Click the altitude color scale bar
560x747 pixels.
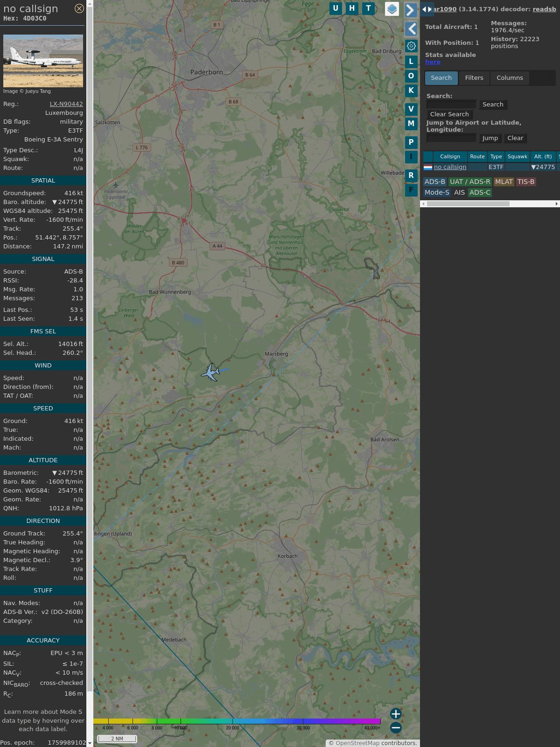[x=237, y=721]
